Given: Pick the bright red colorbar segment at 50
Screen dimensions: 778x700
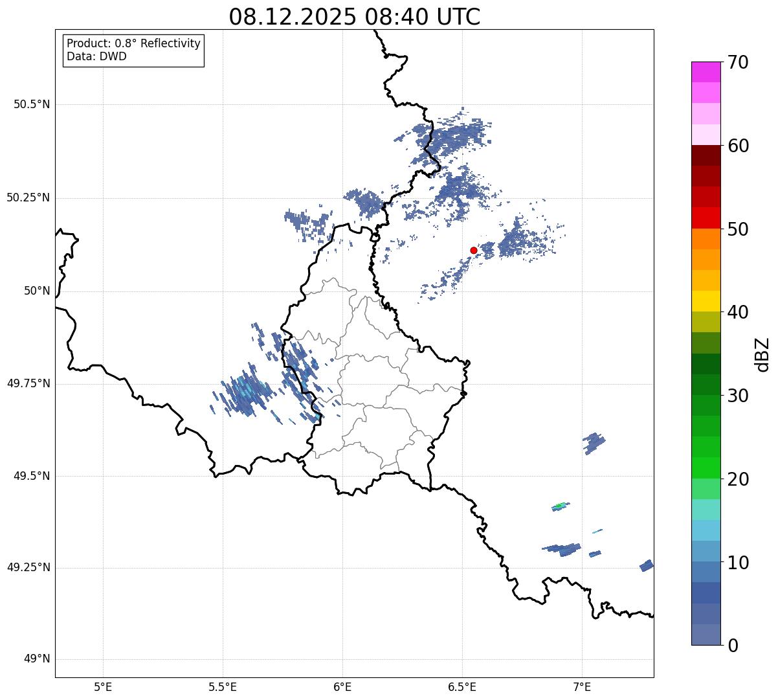Looking at the screenshot, I should (706, 218).
